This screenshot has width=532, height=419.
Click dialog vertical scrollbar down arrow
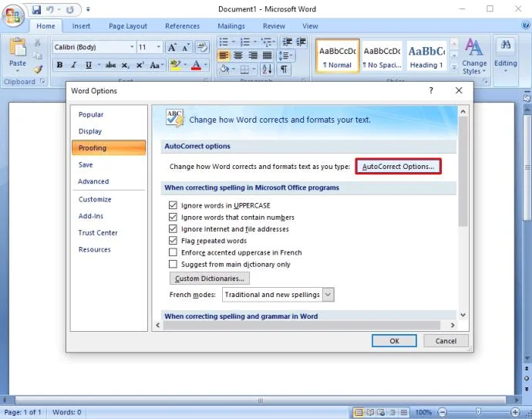click(463, 315)
